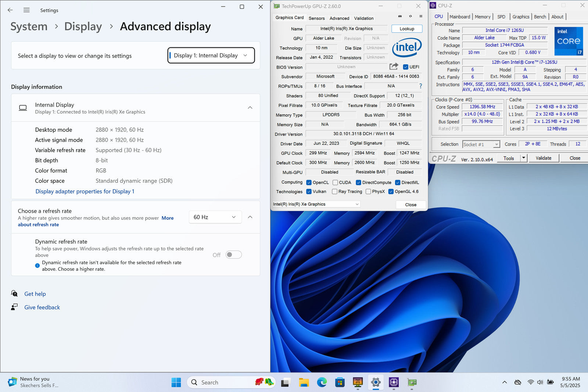The image size is (588, 392).
Task: Open the GPU-Z hamburger menu icon
Action: pos(421,16)
